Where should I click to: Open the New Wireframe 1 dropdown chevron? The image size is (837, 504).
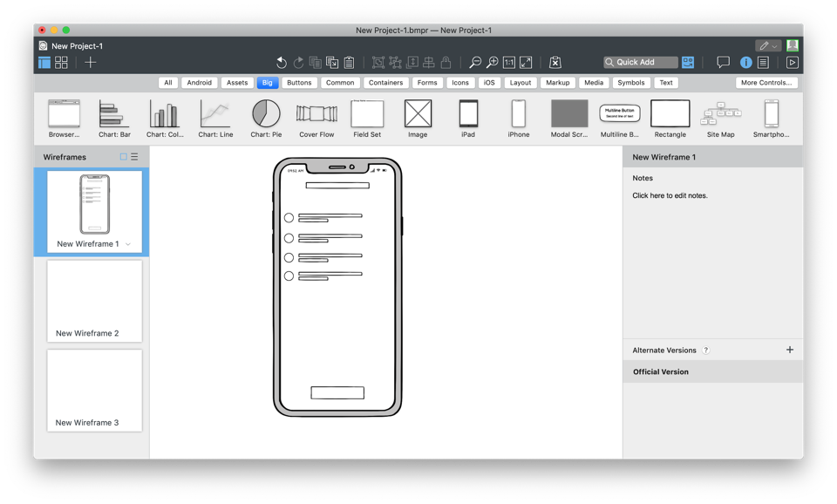[x=128, y=244]
